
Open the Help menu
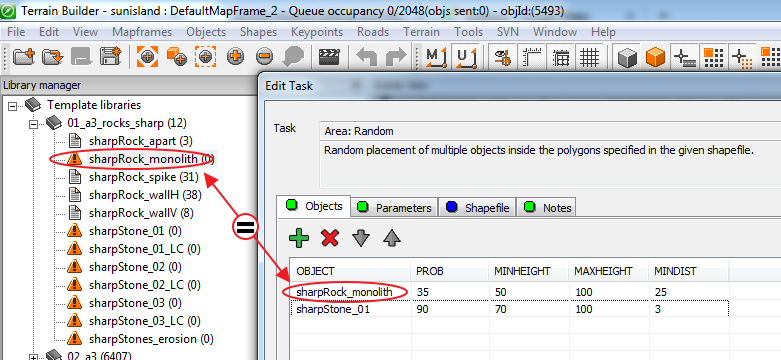[x=603, y=32]
